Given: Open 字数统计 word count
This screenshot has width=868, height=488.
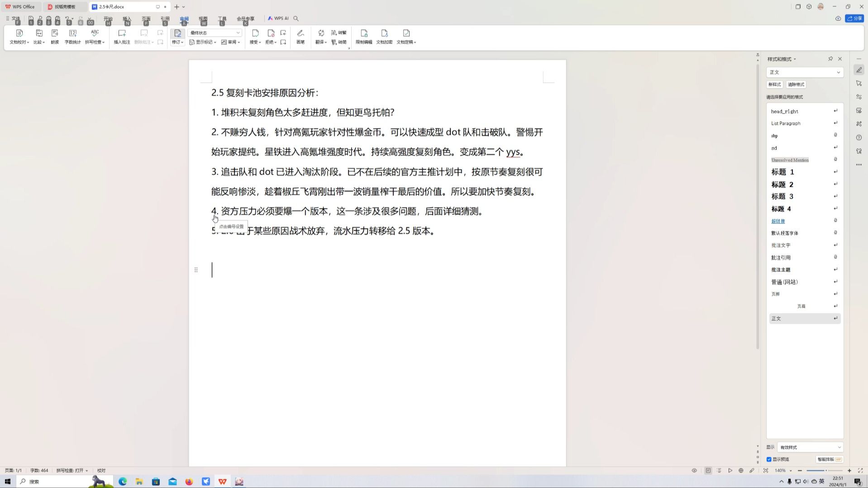Looking at the screenshot, I should coord(72,37).
